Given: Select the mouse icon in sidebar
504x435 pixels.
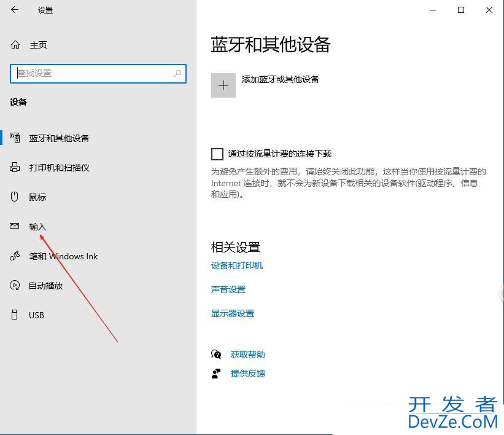Looking at the screenshot, I should [15, 197].
